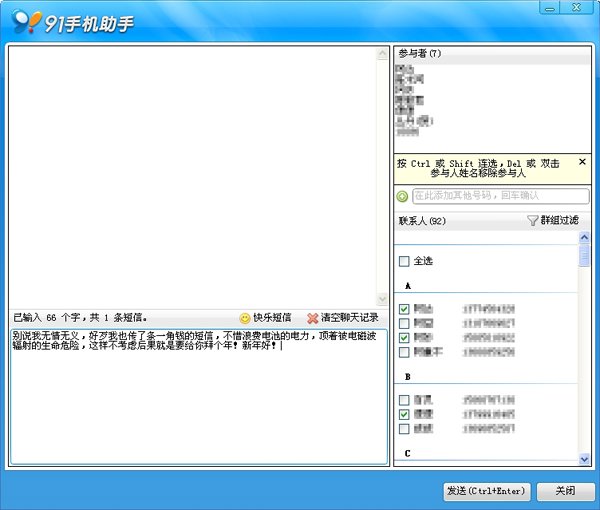Click contact list scrollbar up arrow
Image resolution: width=600 pixels, height=510 pixels.
coord(584,237)
